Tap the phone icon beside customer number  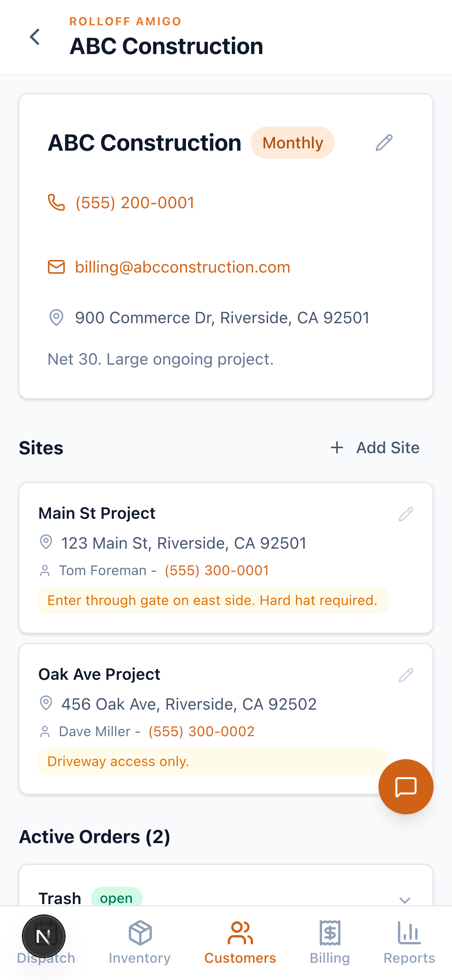pos(56,202)
